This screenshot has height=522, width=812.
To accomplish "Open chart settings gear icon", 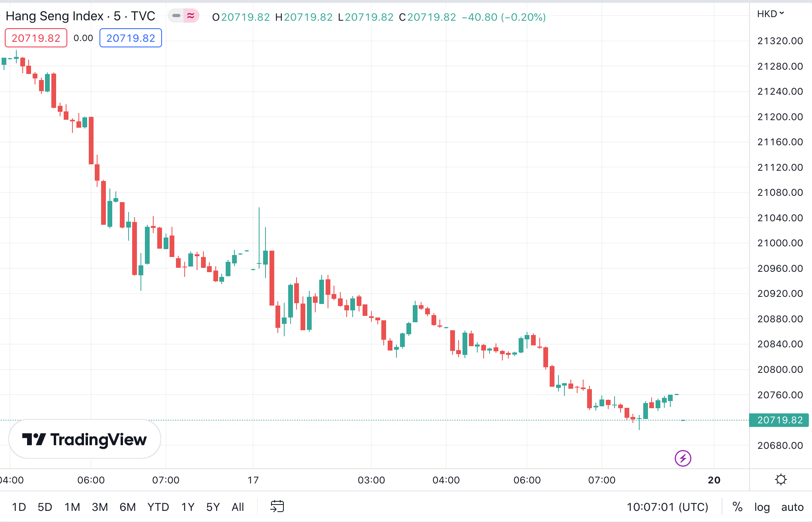I will [x=781, y=479].
